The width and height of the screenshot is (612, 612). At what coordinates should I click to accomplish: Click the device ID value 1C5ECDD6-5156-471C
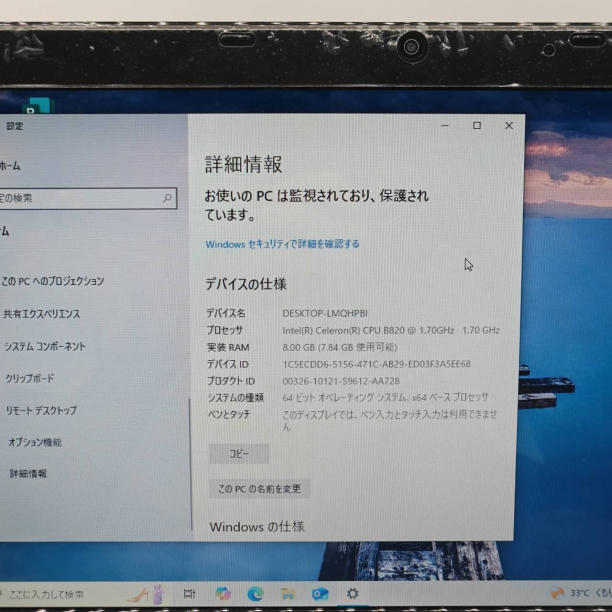(x=376, y=364)
